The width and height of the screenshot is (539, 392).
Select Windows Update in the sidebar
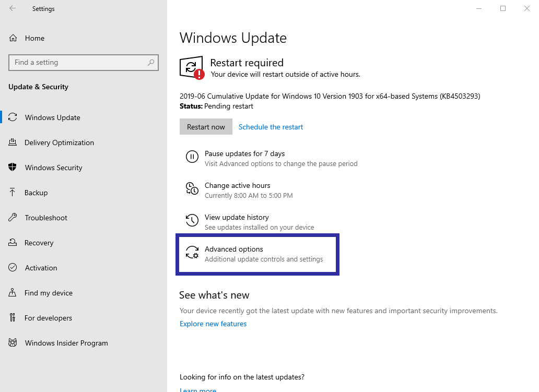click(x=53, y=117)
